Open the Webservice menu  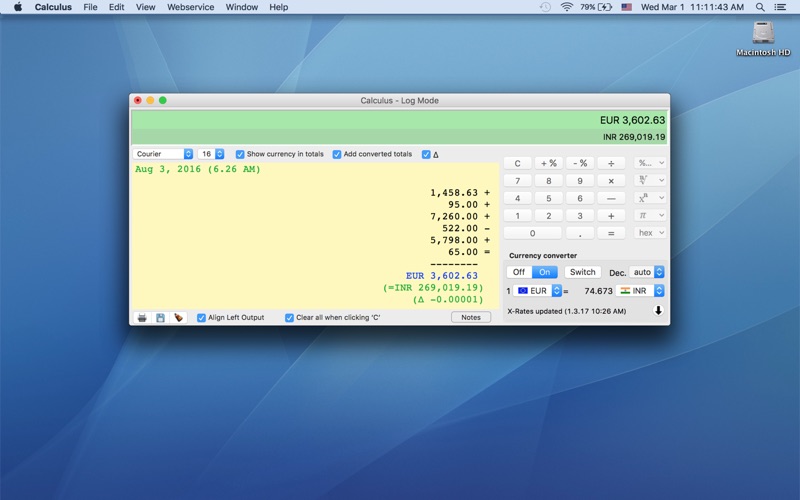click(x=190, y=7)
